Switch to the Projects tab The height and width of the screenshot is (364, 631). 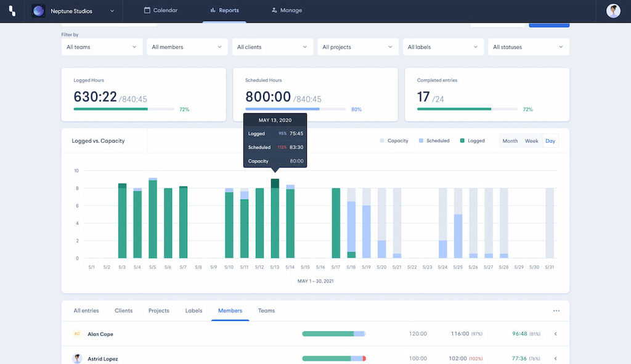pyautogui.click(x=158, y=310)
